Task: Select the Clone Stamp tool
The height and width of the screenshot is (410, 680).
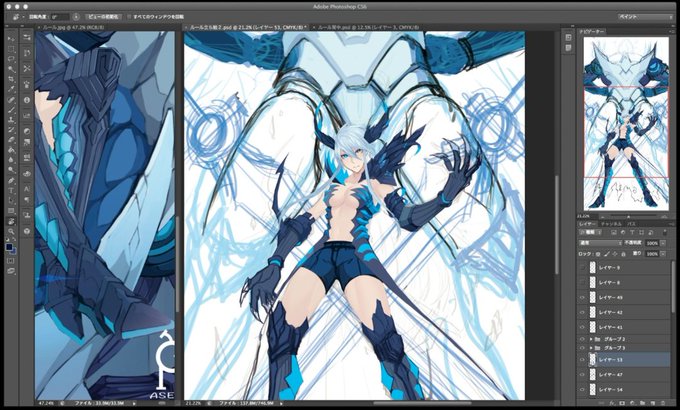Action: (11, 120)
